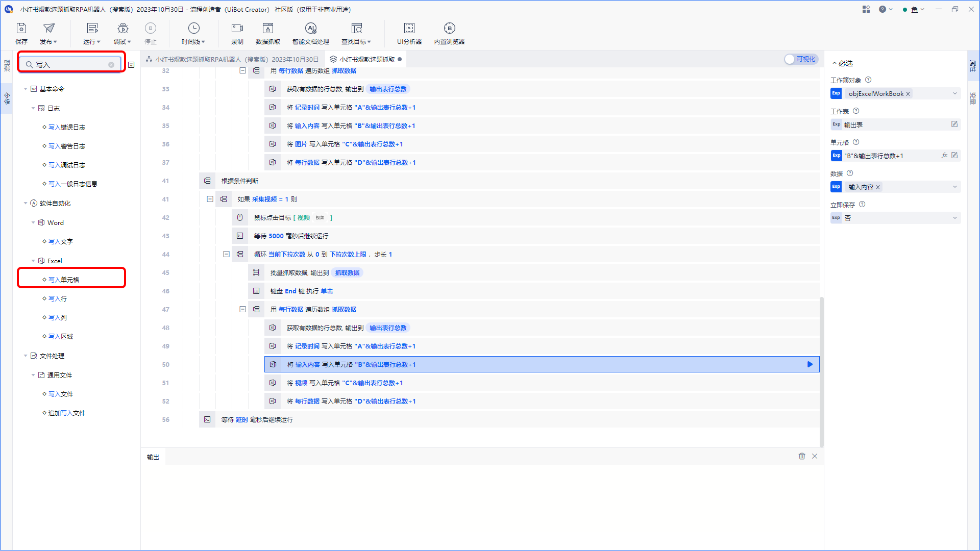Select 写入行 command
This screenshot has width=980, height=551.
(x=57, y=298)
